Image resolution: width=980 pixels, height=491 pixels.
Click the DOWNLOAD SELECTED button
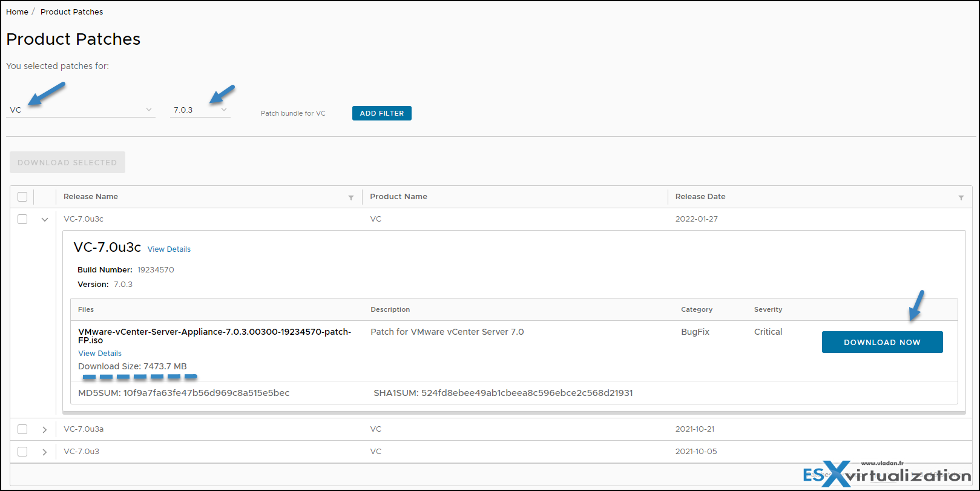tap(67, 162)
